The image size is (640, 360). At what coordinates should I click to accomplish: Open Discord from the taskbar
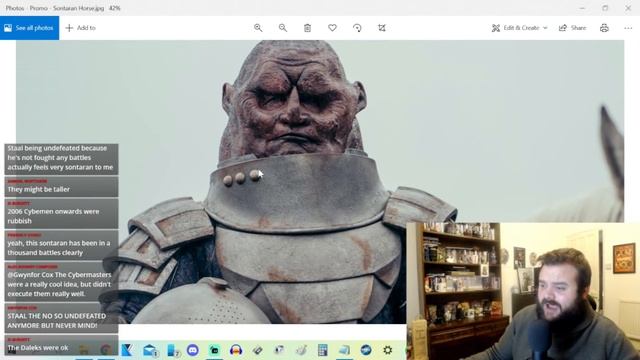[x=193, y=350]
